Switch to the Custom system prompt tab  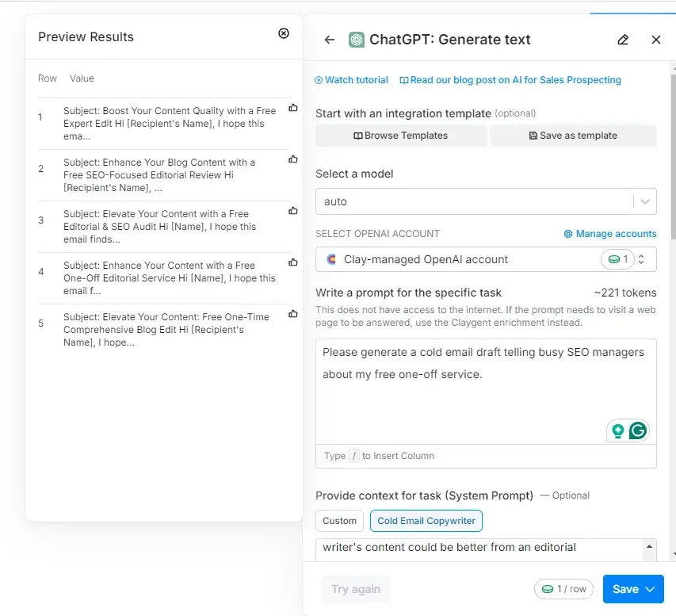339,521
